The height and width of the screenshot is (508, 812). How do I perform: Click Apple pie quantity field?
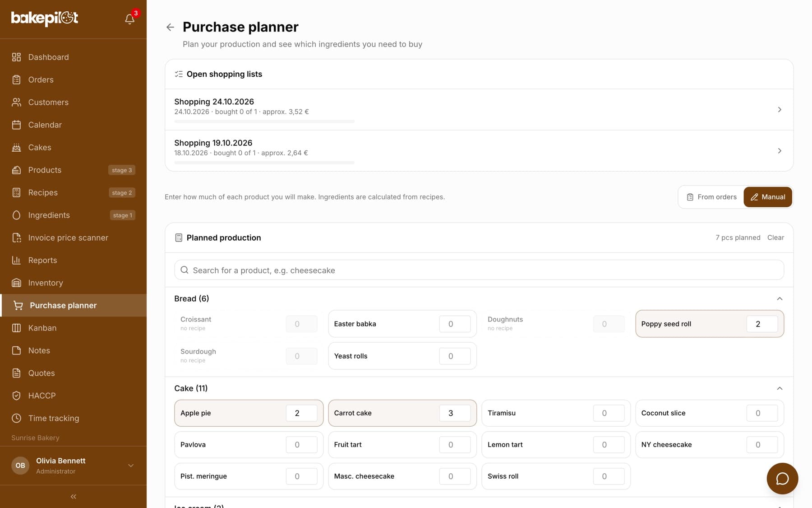click(x=301, y=413)
